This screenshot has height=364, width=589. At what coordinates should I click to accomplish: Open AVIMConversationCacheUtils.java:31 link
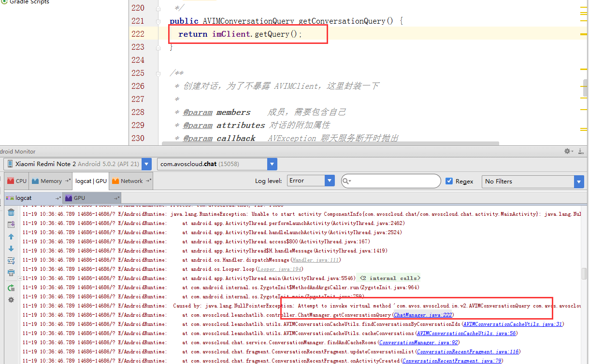[x=513, y=324]
